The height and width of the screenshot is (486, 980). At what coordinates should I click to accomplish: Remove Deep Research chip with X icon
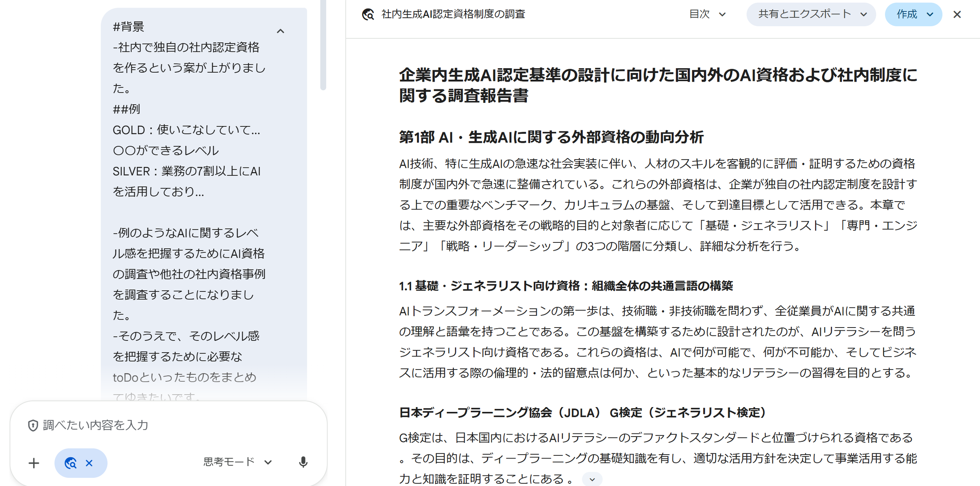coord(89,463)
